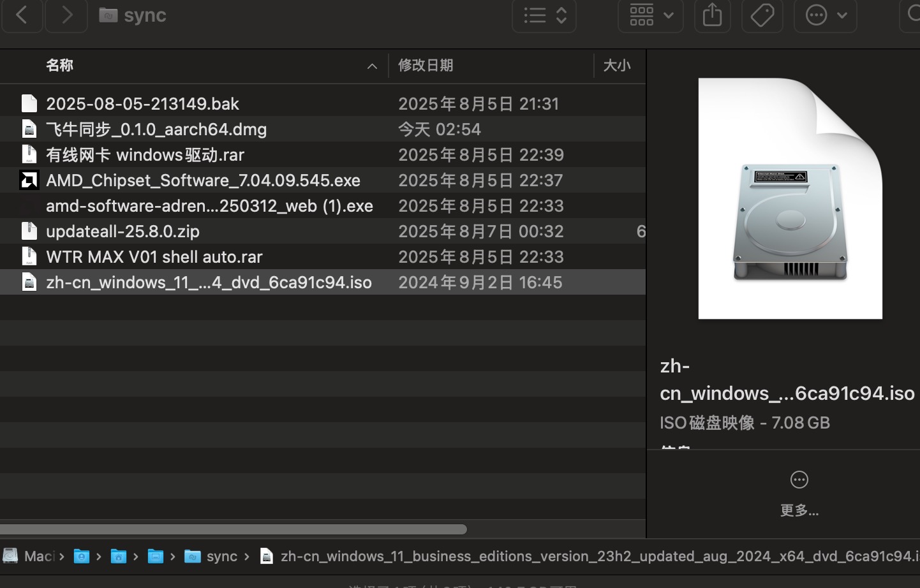Click the Share icon in the toolbar

tap(712, 15)
